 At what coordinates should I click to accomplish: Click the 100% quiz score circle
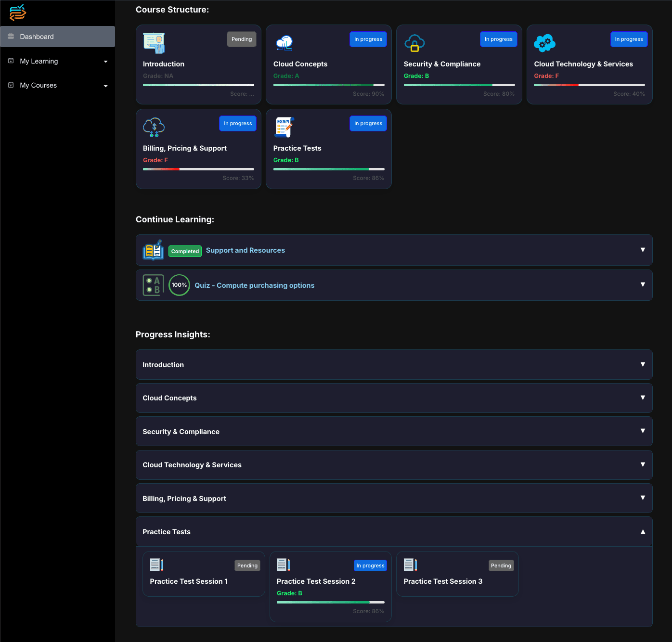coord(179,285)
